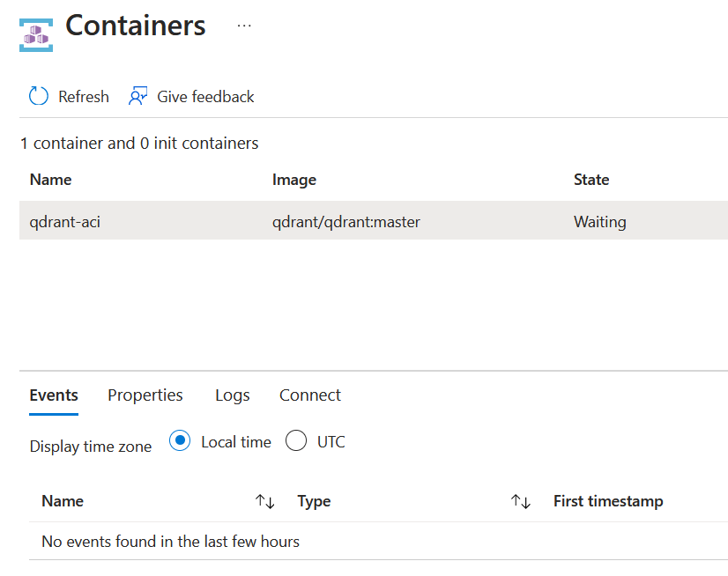Click the First timestamp column header
Image resolution: width=728 pixels, height=576 pixels.
[x=608, y=501]
